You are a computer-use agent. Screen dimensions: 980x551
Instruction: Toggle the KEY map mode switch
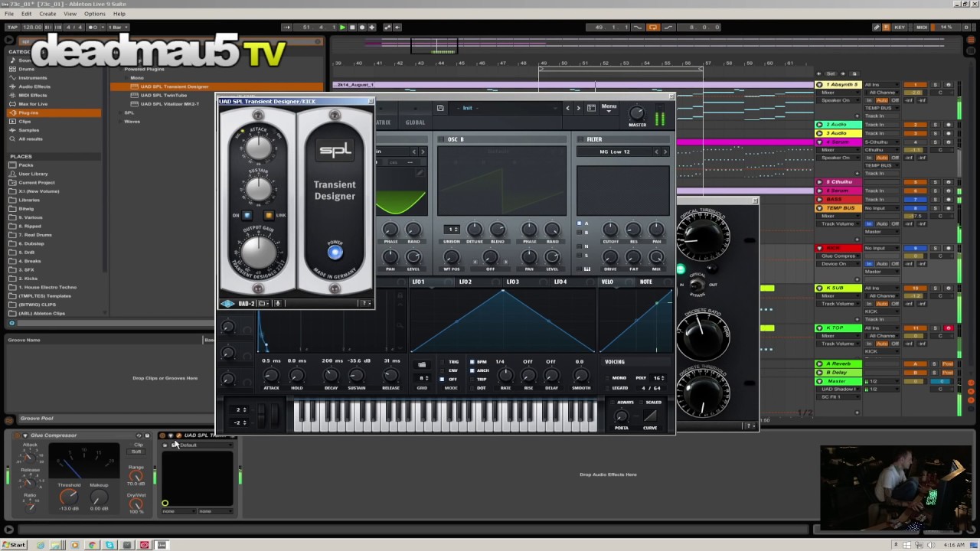tap(900, 28)
